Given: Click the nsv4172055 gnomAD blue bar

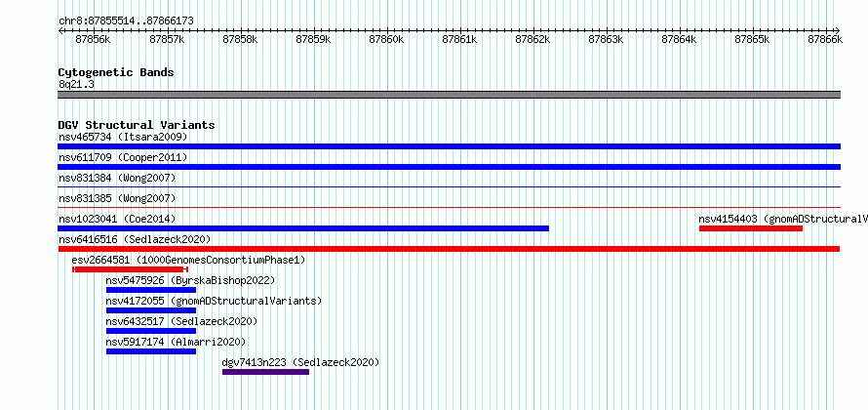Looking at the screenshot, I should [151, 310].
